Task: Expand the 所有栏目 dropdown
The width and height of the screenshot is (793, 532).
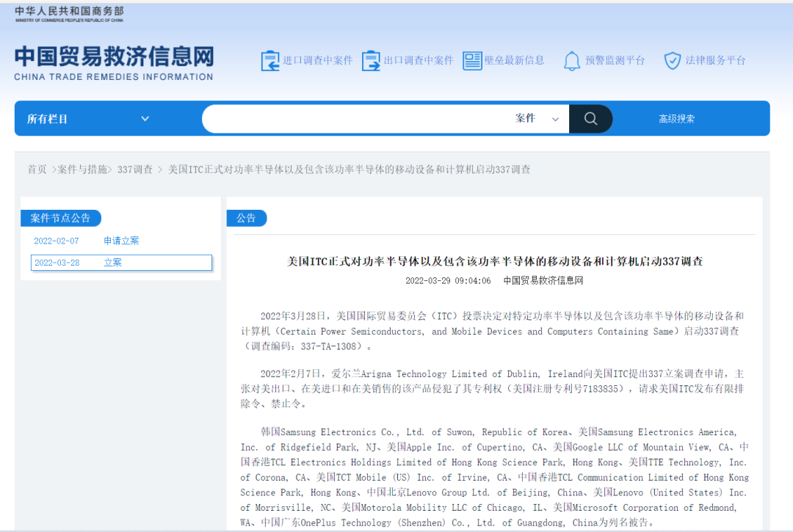Action: click(x=88, y=119)
